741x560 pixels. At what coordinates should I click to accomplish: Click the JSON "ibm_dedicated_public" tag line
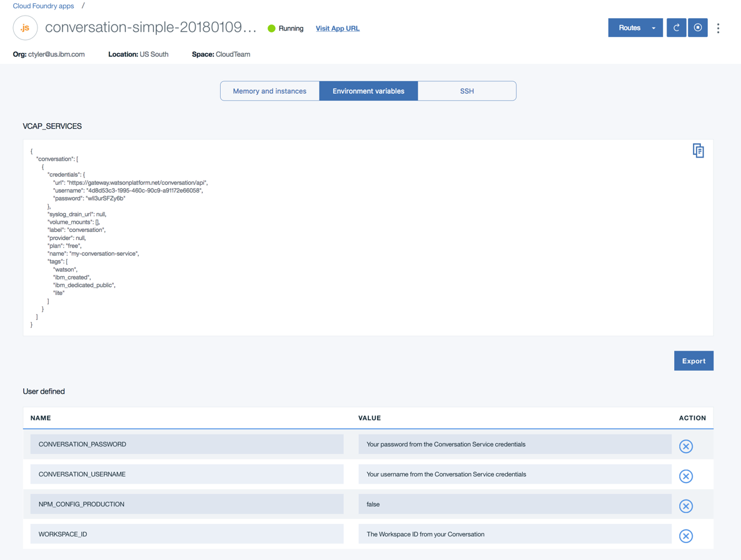pyautogui.click(x=84, y=285)
